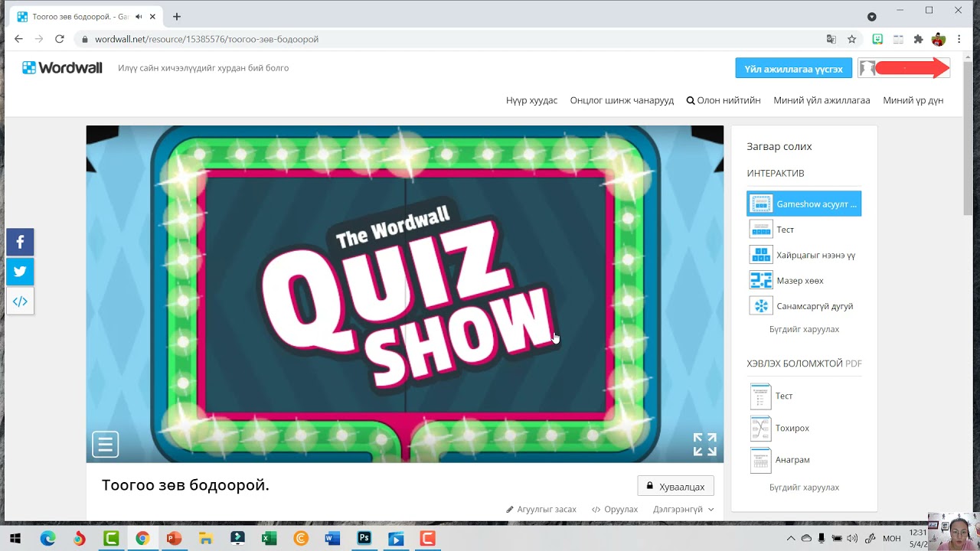Open Photoshop from the taskbar

point(364,539)
